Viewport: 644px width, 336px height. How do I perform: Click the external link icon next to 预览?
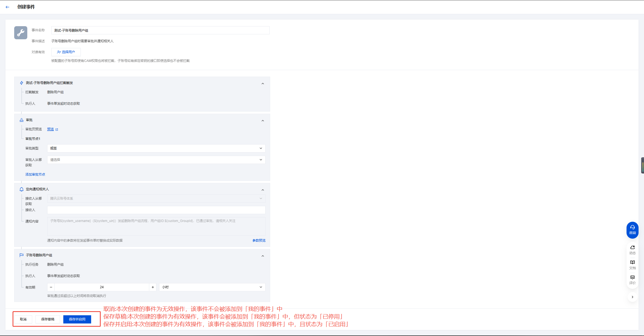click(57, 130)
